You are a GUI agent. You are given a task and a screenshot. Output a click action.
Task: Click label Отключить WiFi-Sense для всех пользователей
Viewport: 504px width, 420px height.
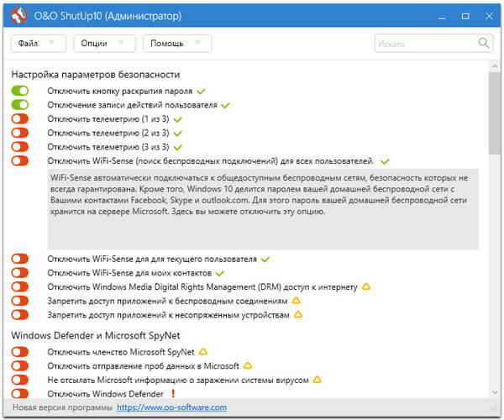pyautogui.click(x=211, y=161)
